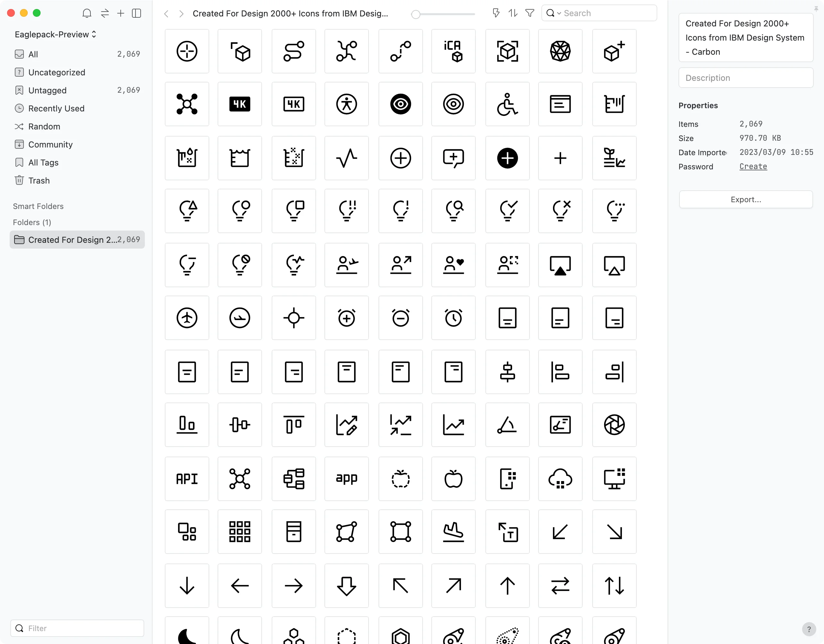Select the camera aperture shutter icon
Screen dimensions: 824x644
point(614,425)
